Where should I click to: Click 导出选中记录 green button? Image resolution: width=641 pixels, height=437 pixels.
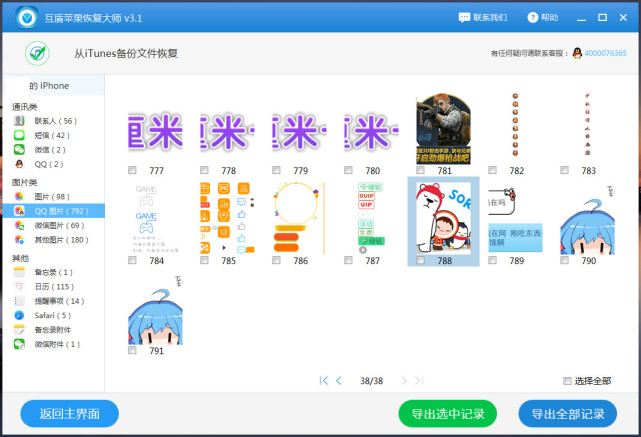click(448, 414)
